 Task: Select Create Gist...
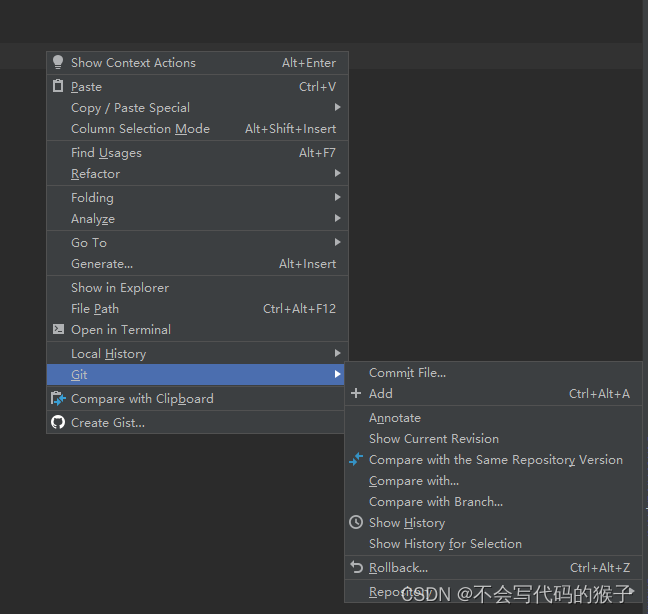195,423
